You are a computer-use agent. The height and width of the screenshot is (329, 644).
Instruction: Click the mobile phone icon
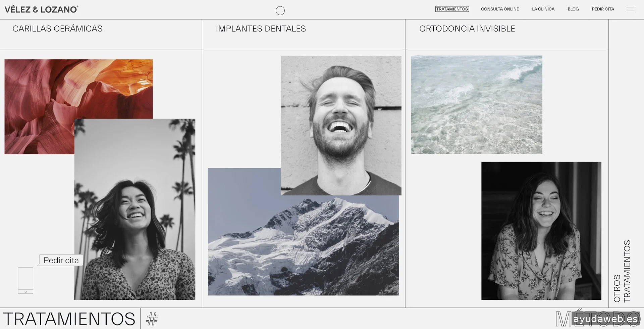[25, 280]
